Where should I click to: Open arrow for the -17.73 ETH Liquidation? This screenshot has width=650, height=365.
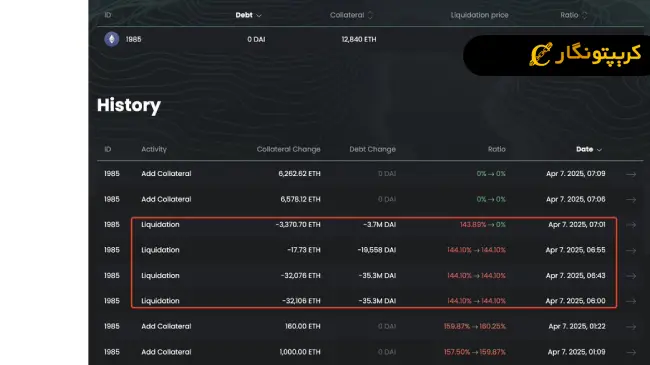point(631,251)
